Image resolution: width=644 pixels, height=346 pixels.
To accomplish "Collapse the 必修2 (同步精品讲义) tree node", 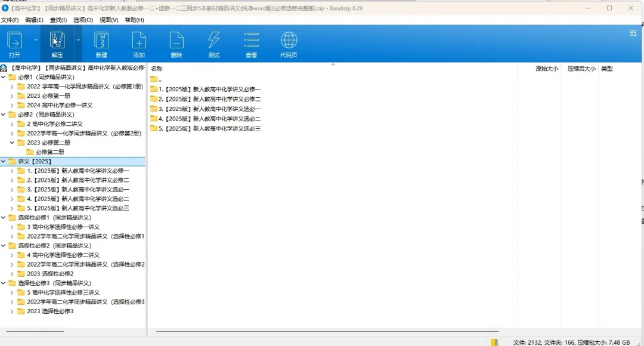I will (x=4, y=114).
